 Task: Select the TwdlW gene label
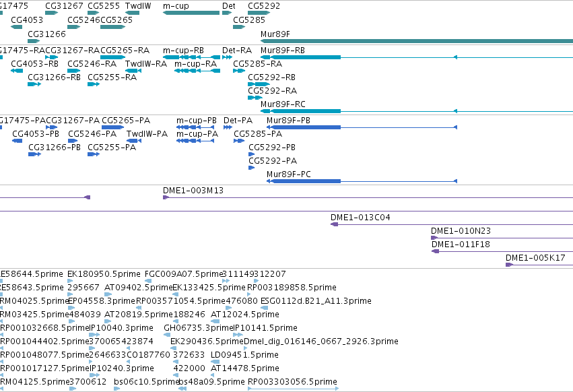click(138, 6)
